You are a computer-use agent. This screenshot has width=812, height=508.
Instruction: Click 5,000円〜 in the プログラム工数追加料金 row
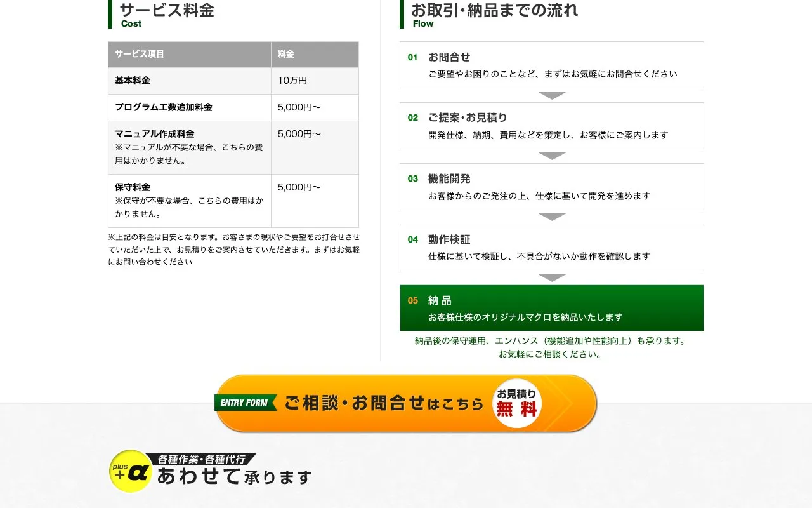(x=299, y=107)
